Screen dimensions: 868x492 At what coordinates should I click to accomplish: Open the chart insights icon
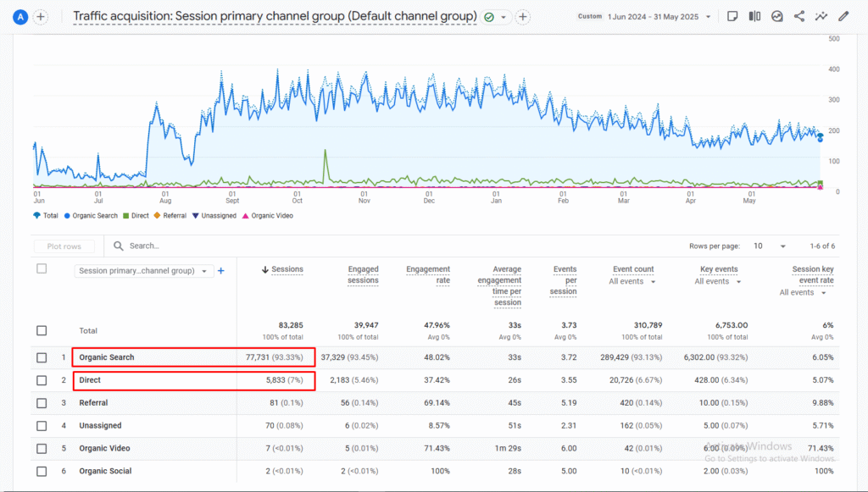(777, 17)
